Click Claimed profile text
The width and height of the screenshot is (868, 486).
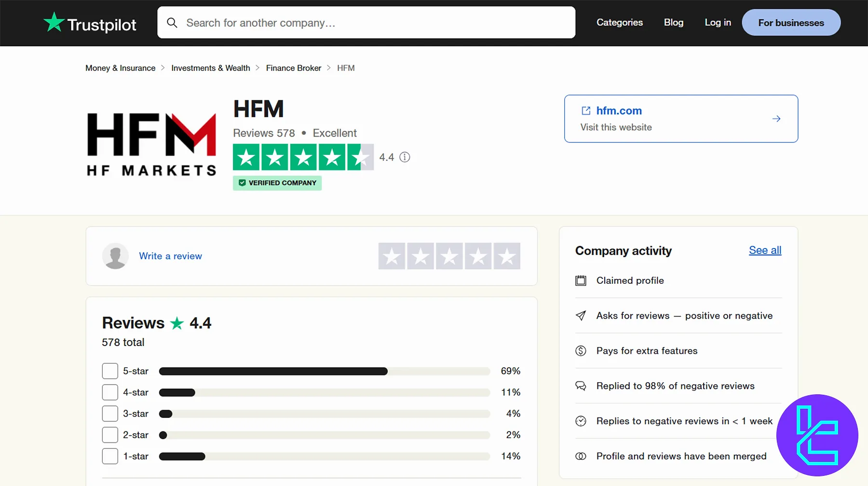click(630, 281)
